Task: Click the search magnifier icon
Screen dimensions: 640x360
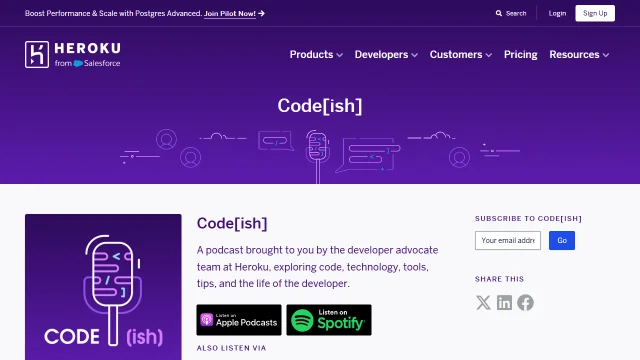Action: [499, 13]
